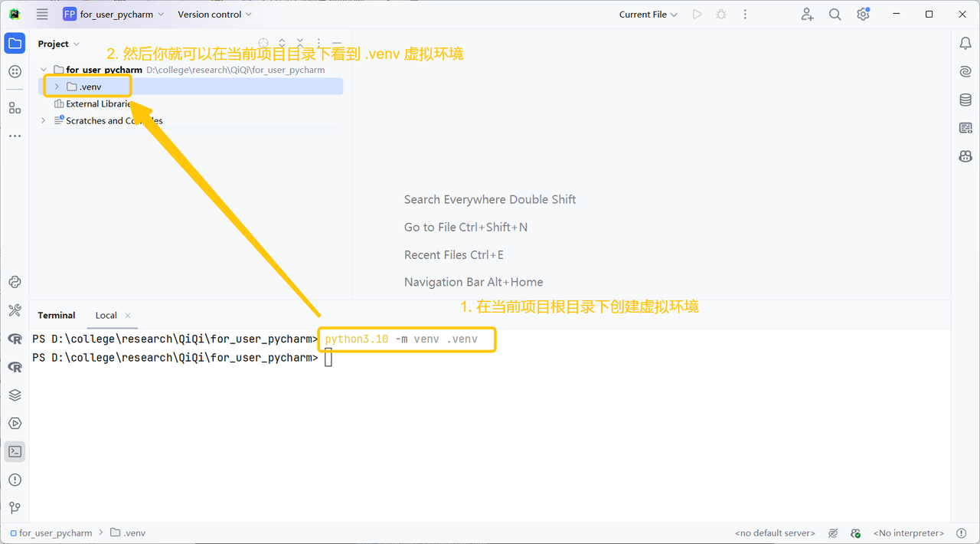
Task: Collapse the for_user_pycharm project root
Action: [44, 70]
